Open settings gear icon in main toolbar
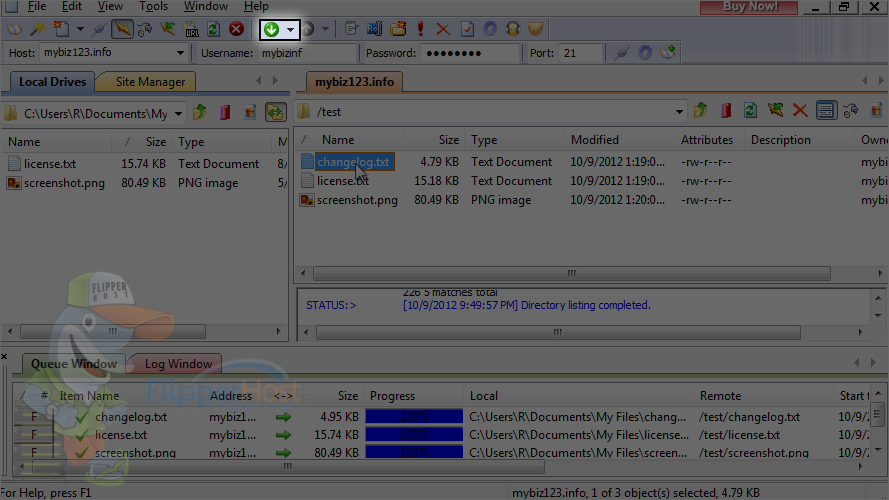 490,29
